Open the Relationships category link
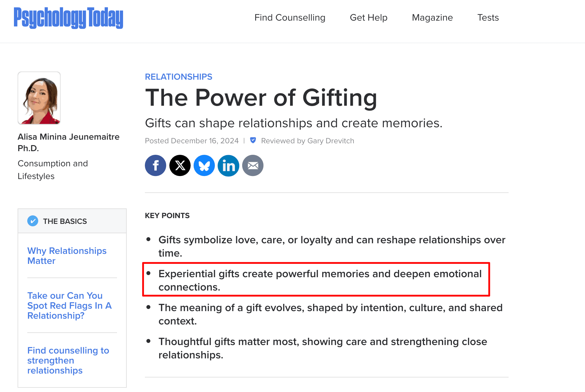This screenshot has width=585, height=392. pyautogui.click(x=179, y=77)
